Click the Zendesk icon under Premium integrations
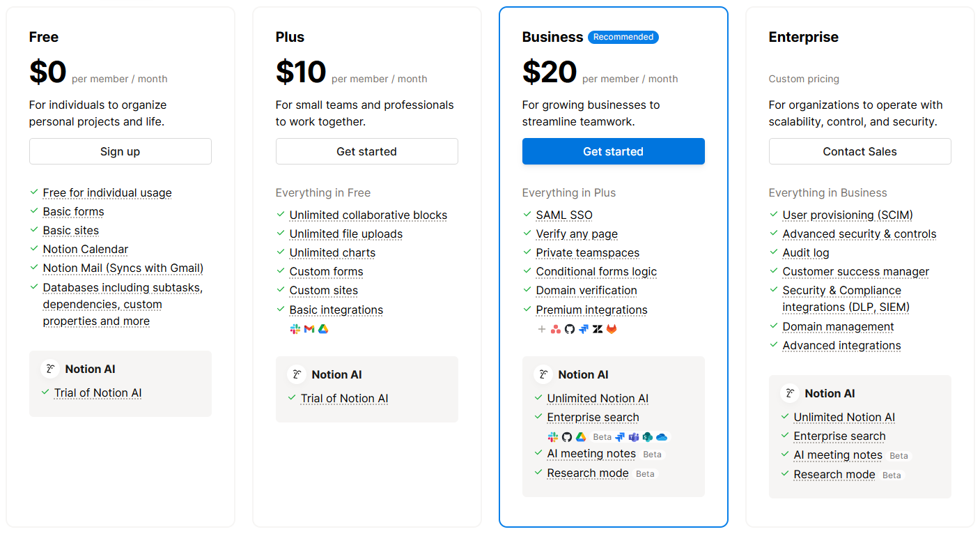The height and width of the screenshot is (534, 980). 598,329
